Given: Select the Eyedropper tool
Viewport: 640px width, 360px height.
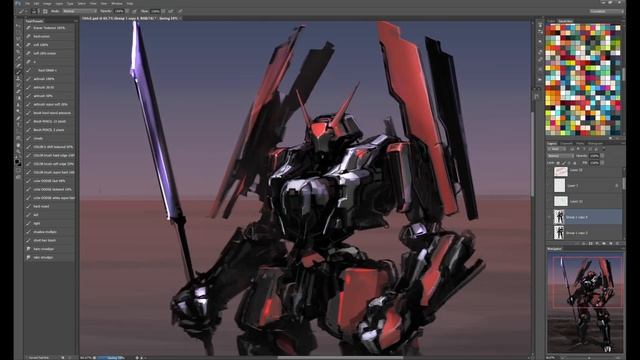Looking at the screenshot, I should click(18, 58).
